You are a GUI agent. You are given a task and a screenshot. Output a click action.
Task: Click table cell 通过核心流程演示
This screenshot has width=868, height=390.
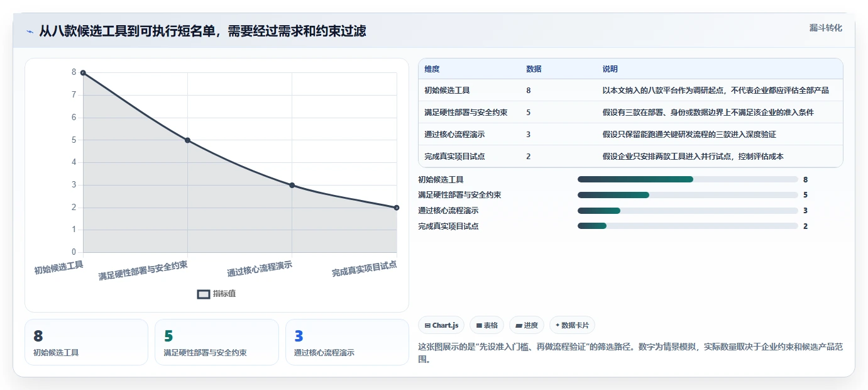(x=454, y=135)
